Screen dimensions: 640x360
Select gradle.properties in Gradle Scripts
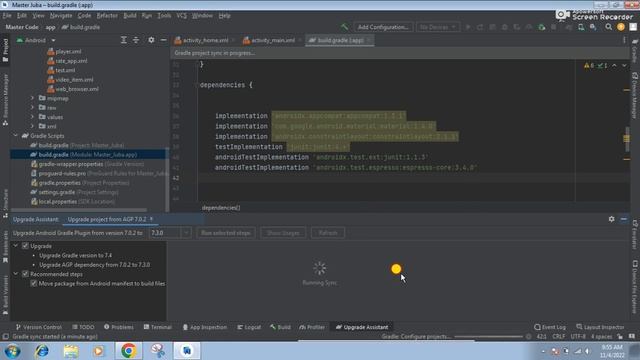click(80, 182)
